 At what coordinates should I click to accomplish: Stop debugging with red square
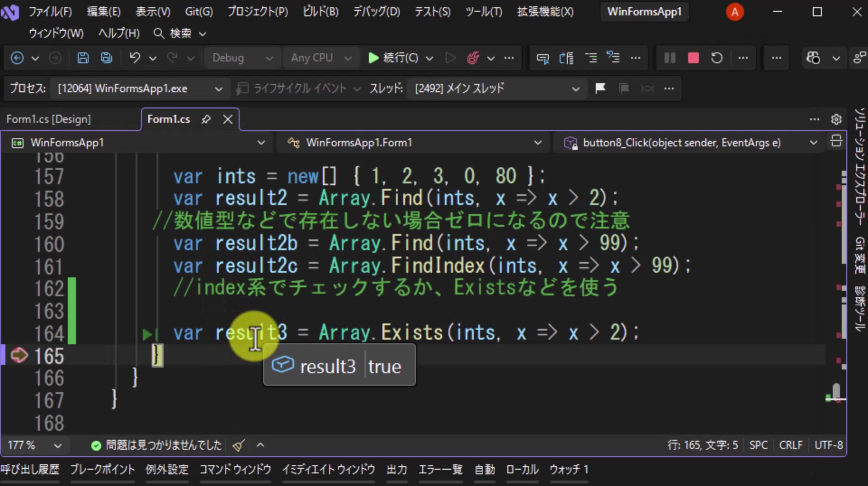(693, 58)
